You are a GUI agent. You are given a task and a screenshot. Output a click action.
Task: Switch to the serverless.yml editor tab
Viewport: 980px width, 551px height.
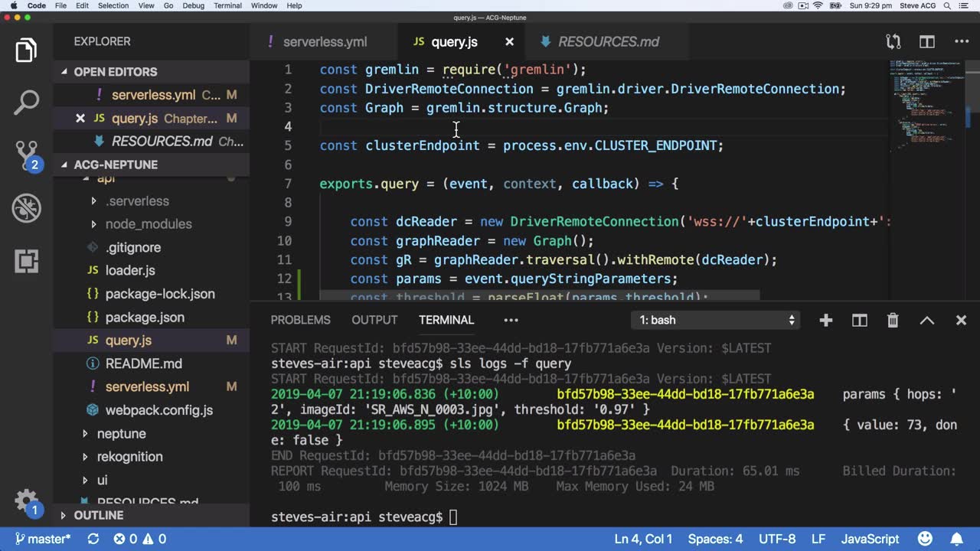coord(325,42)
